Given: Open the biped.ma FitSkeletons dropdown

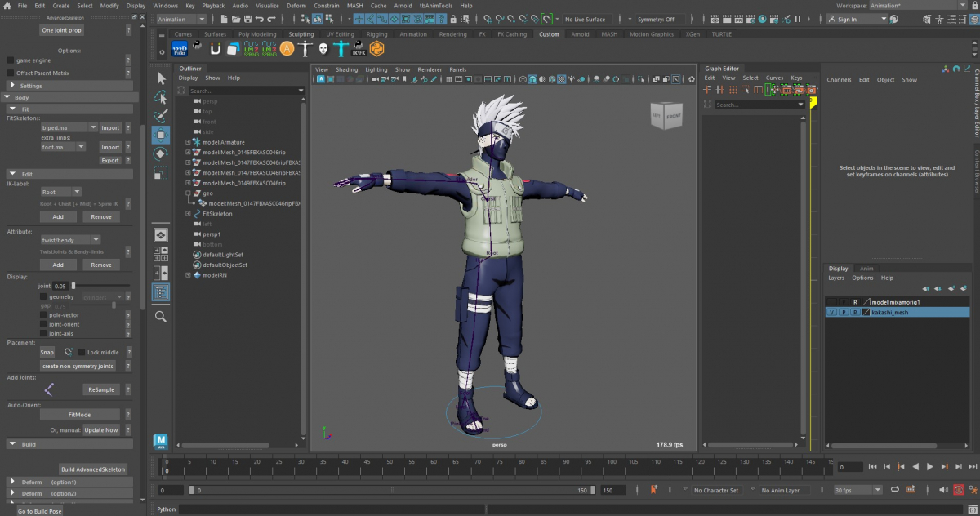Looking at the screenshot, I should click(x=68, y=127).
